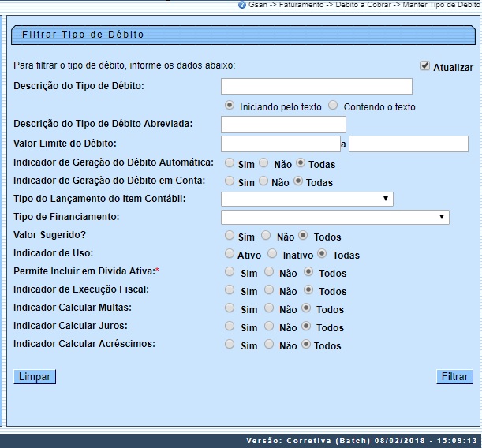Click the first Valor Limite do Débito field
This screenshot has width=482, height=448.
click(280, 144)
